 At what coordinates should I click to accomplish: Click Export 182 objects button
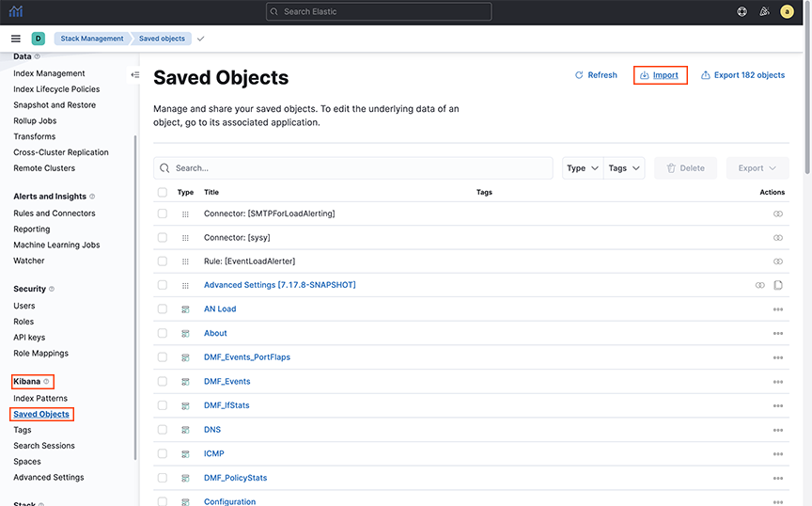[742, 75]
